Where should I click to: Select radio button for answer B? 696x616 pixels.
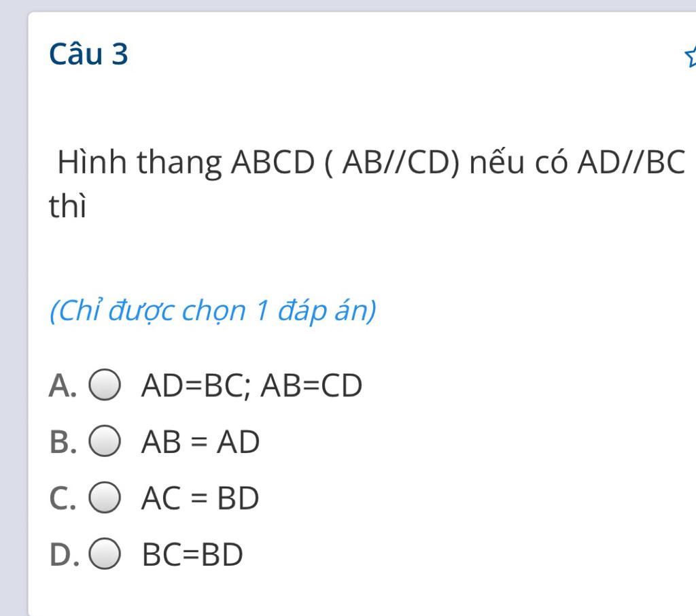coord(105,441)
